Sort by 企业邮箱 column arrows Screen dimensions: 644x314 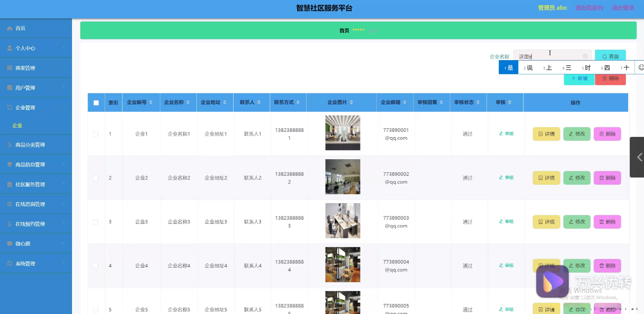[405, 102]
